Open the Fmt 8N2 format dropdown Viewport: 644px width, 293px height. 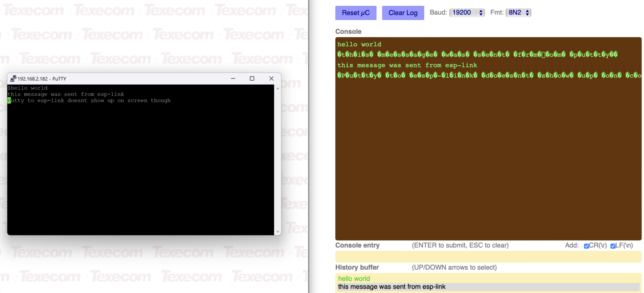[518, 12]
